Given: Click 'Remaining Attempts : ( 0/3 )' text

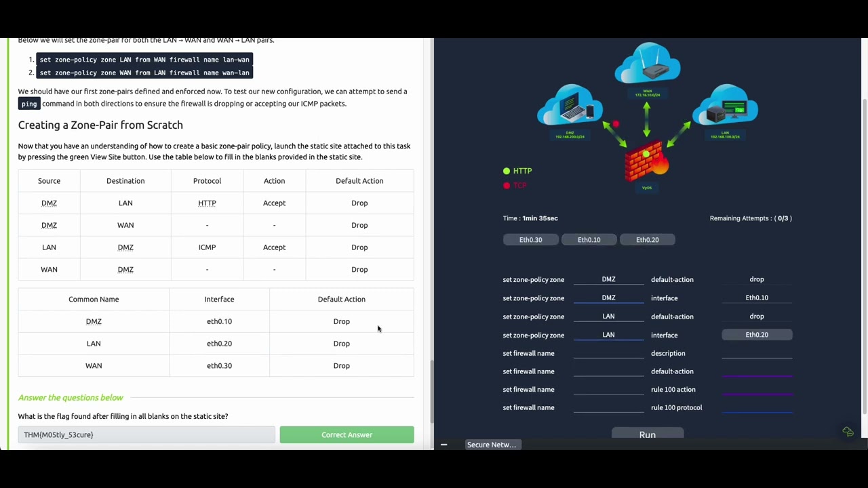Looking at the screenshot, I should 751,218.
